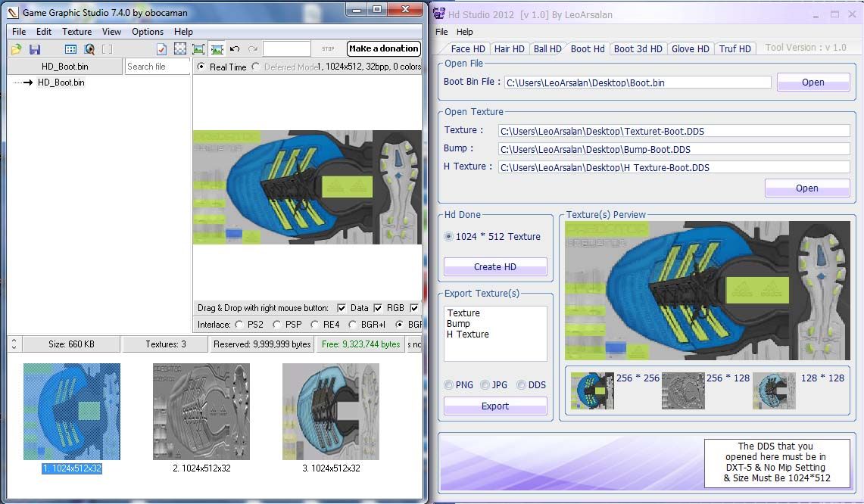Viewport: 864px width, 504px height.
Task: Click the blue grid table toolbar icon
Action: [70, 49]
